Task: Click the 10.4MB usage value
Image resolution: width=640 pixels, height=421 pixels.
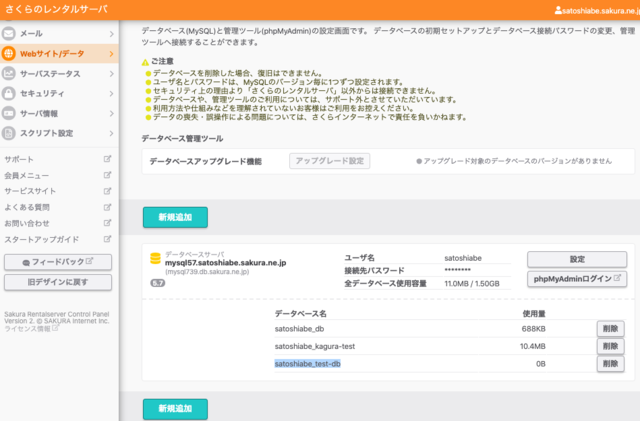Action: pos(533,346)
